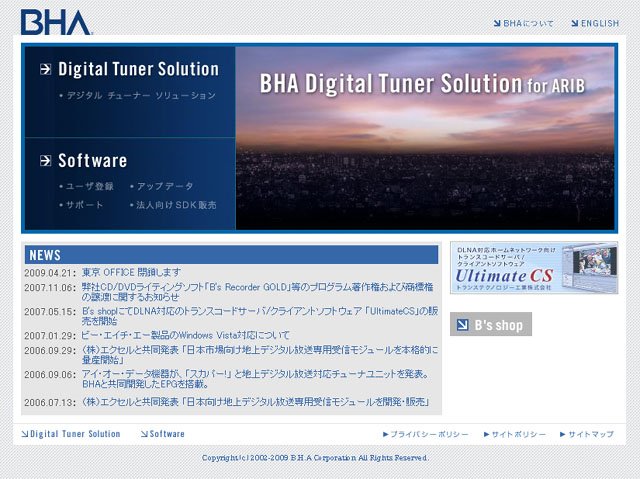
Task: Click the arrow icon beside Digital Tuner Solution
Action: pyautogui.click(x=46, y=69)
